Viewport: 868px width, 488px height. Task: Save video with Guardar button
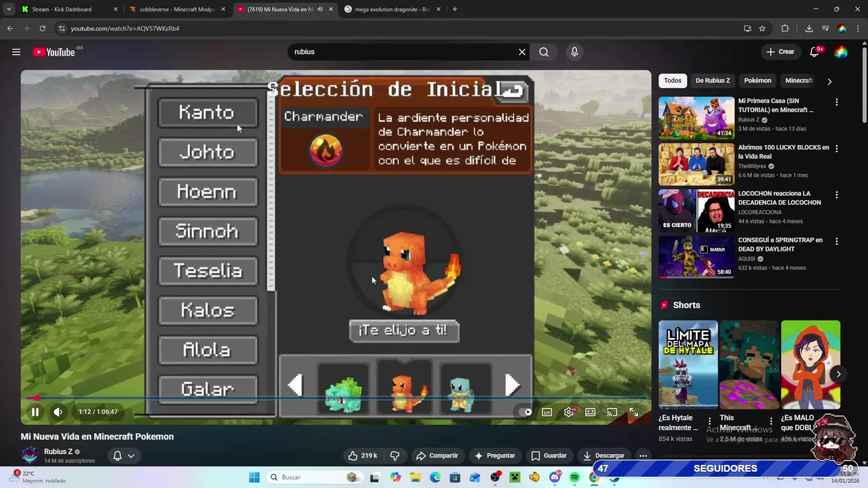point(549,455)
